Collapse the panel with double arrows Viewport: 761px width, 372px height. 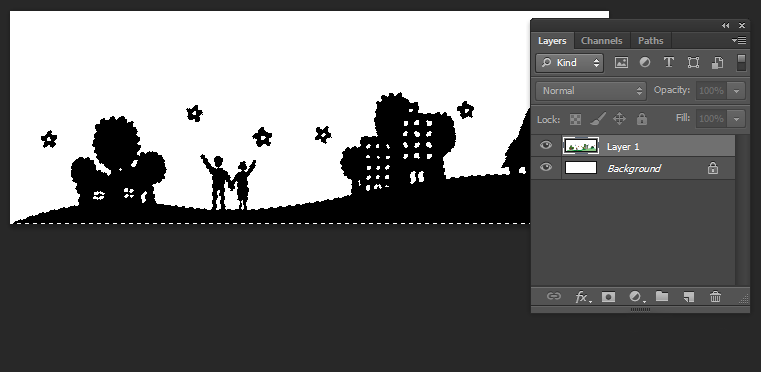coord(726,26)
